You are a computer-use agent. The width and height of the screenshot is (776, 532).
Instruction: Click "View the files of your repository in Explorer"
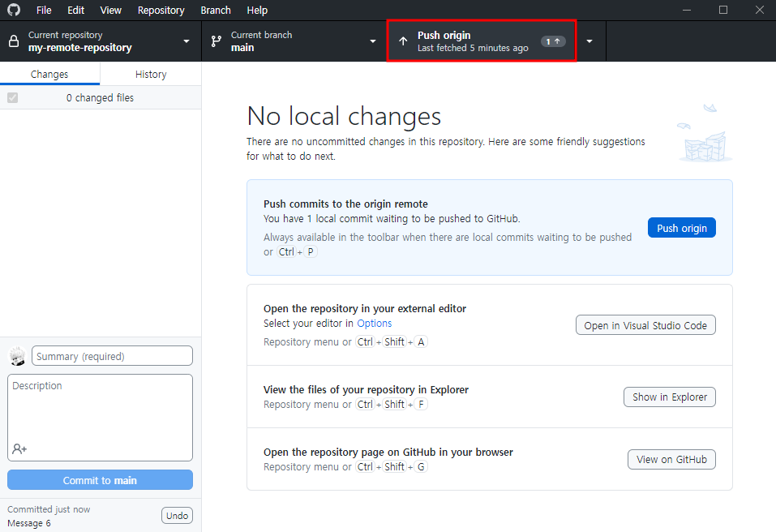[x=366, y=389]
